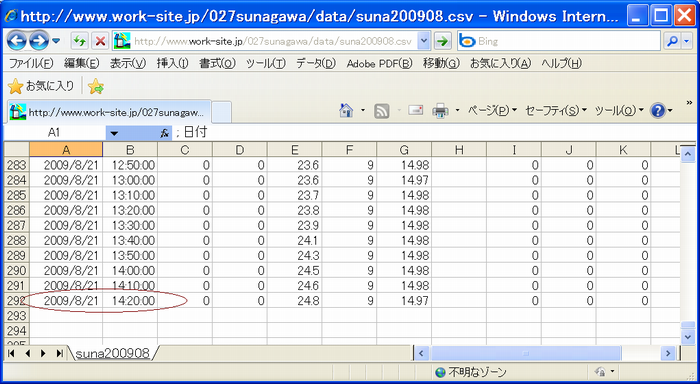Click the 不明なゾーン security zone indicator

pyautogui.click(x=471, y=371)
